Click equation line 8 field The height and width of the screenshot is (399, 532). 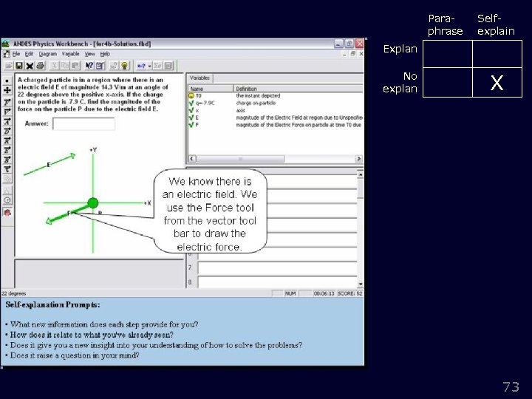click(x=277, y=282)
